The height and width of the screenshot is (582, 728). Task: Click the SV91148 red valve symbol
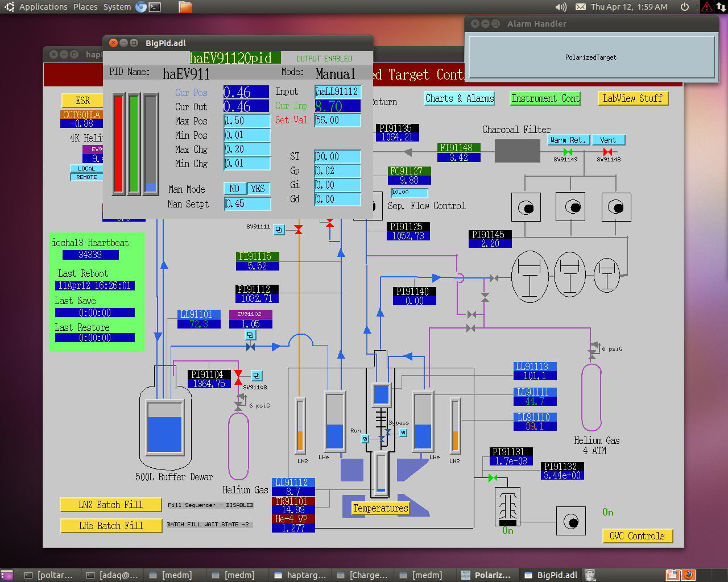pos(607,152)
